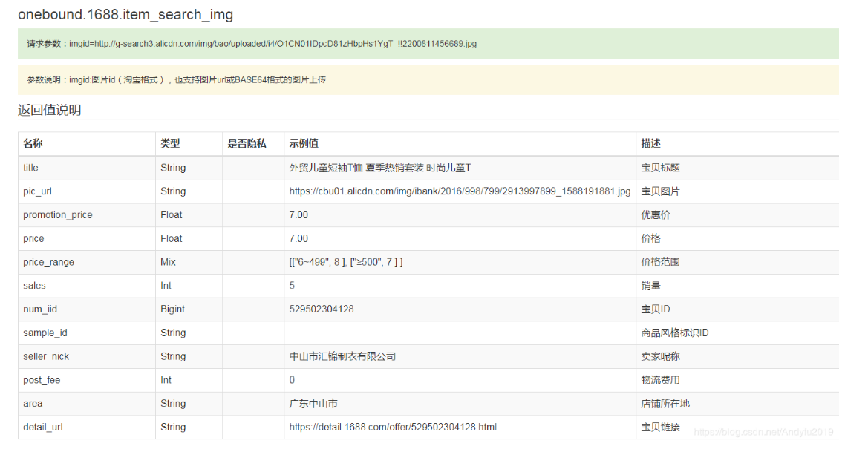Viewport: 868px width, 452px height.
Task: Click the Float type in price row
Action: click(x=172, y=238)
